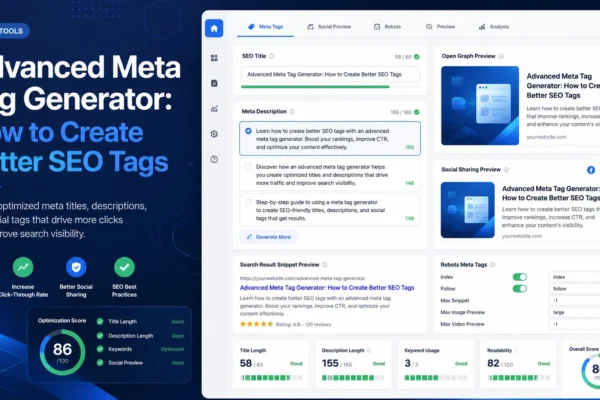Click the blue home icon button
This screenshot has height=400, width=600.
coord(214,28)
